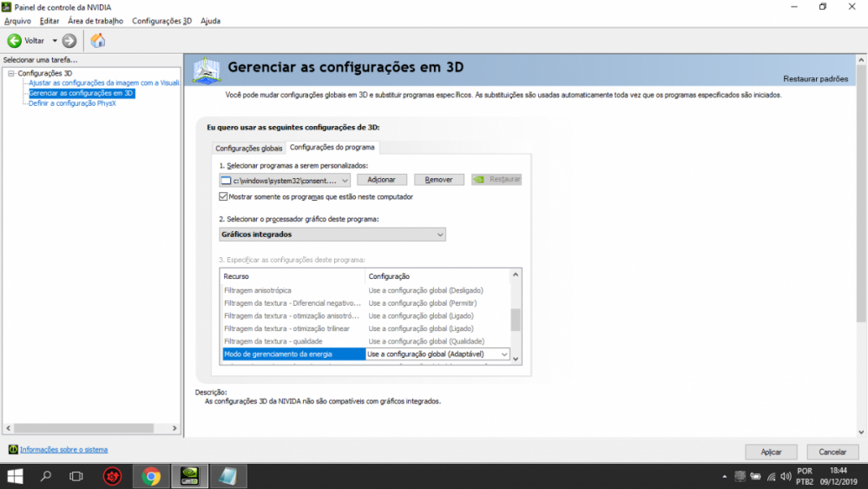Open the Windows Start menu

pos(15,476)
